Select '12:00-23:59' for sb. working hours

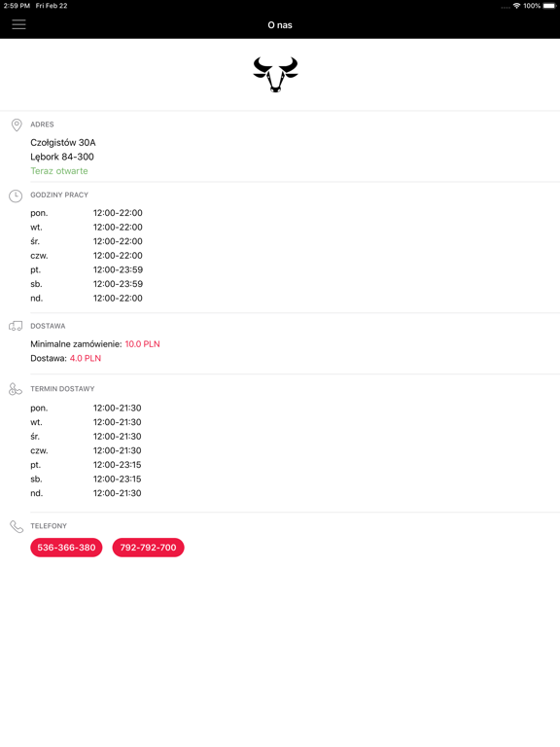point(118,284)
